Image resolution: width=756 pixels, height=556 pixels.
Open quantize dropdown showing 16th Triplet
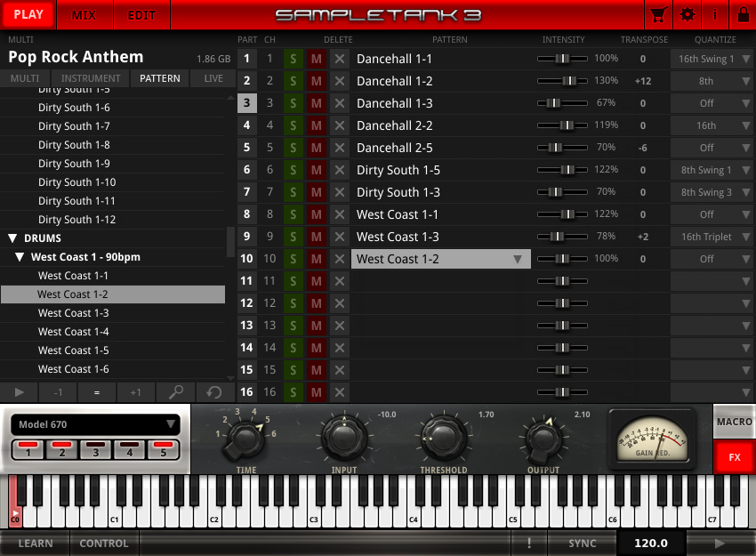(x=712, y=237)
